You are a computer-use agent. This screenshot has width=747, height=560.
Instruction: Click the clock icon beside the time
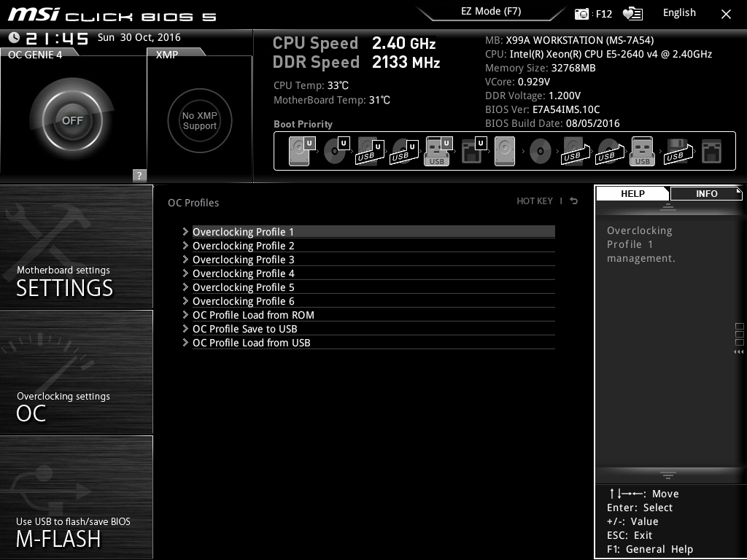[14, 38]
